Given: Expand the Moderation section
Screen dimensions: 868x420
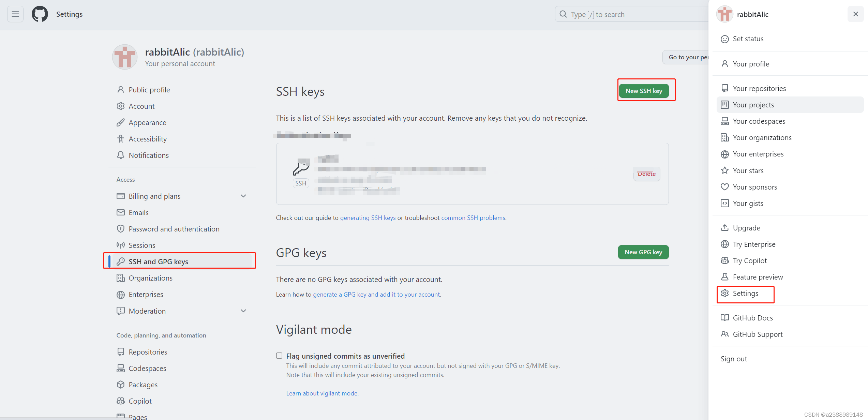Looking at the screenshot, I should click(243, 311).
